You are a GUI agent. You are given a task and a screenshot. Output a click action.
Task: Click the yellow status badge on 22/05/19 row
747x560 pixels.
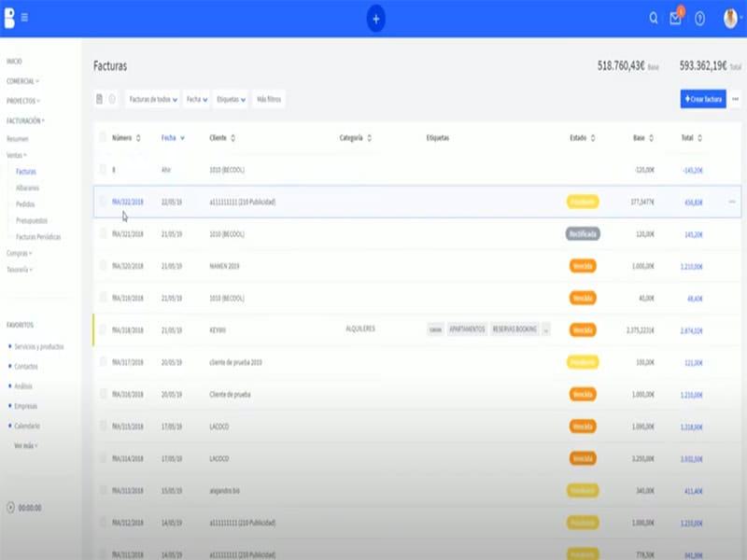[x=583, y=202]
